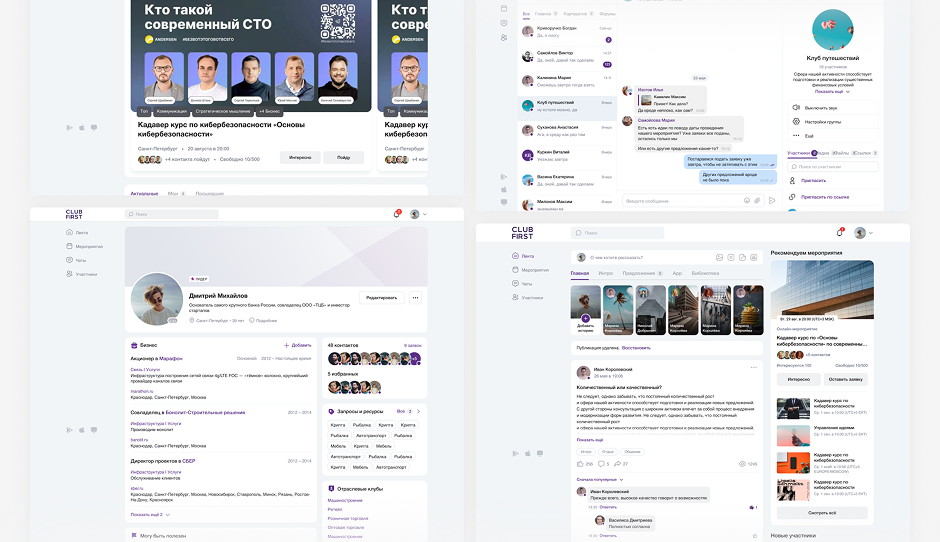The height and width of the screenshot is (542, 940).
Task: Click the Добавить историю story thumbnail
Action: 585,308
